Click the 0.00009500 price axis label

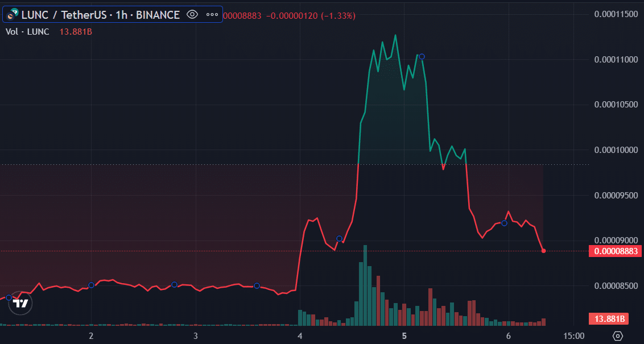pos(616,195)
